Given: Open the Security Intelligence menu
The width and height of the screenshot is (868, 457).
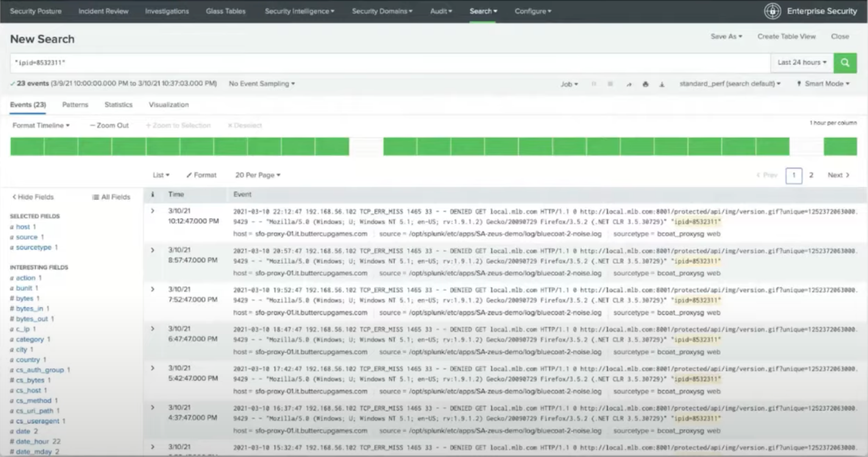Looking at the screenshot, I should tap(299, 11).
